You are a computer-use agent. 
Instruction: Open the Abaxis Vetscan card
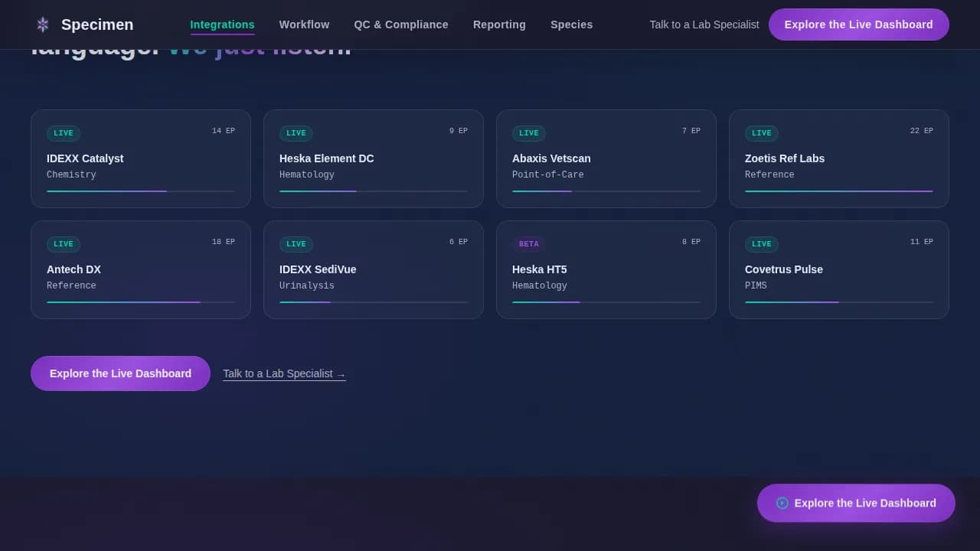pyautogui.click(x=606, y=158)
